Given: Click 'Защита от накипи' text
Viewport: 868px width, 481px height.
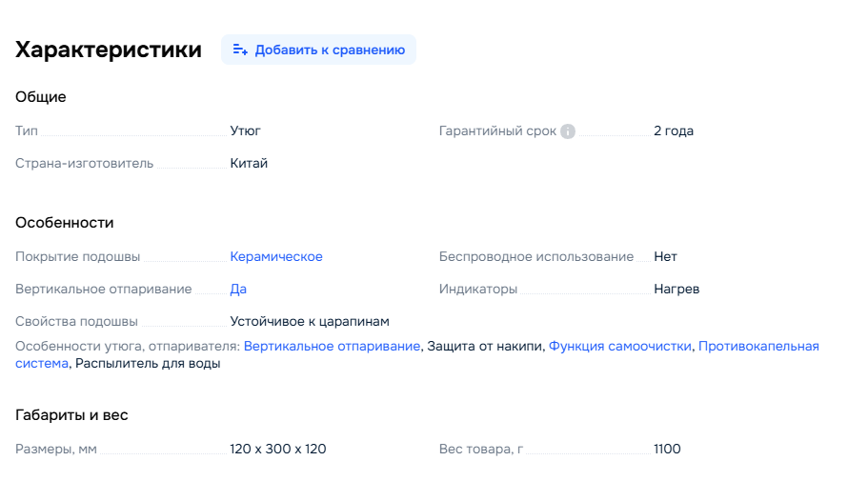Looking at the screenshot, I should pyautogui.click(x=484, y=346).
